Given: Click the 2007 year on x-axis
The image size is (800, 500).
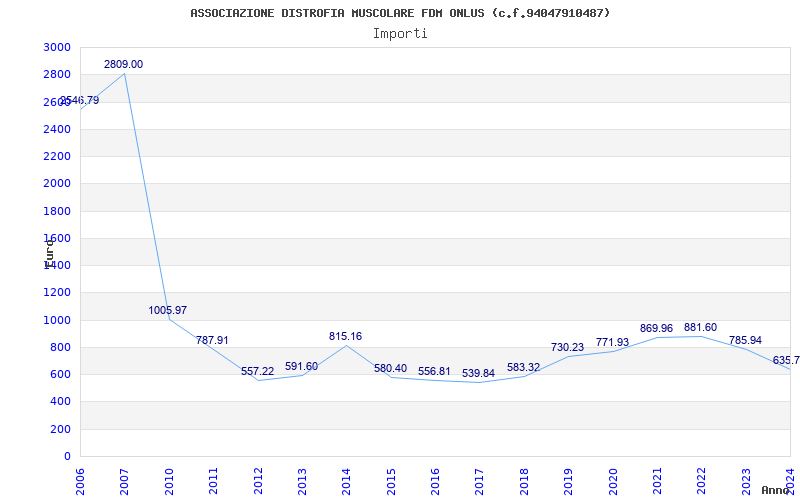Looking at the screenshot, I should [x=125, y=478].
